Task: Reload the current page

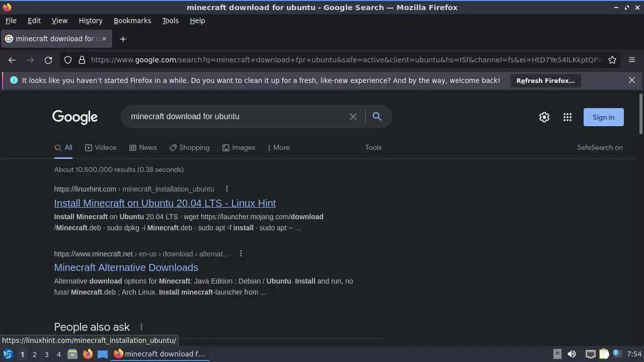Action: pyautogui.click(x=48, y=60)
